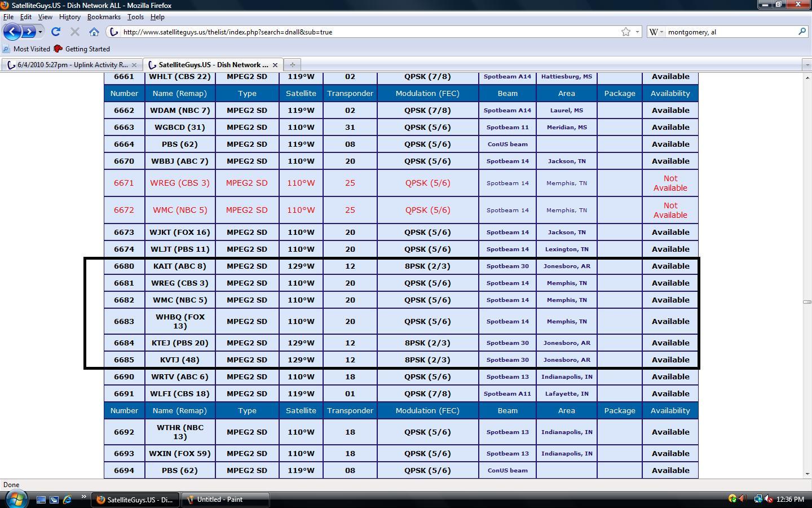812x508 pixels.
Task: Click the scrollbar down arrow
Action: pos(807,474)
